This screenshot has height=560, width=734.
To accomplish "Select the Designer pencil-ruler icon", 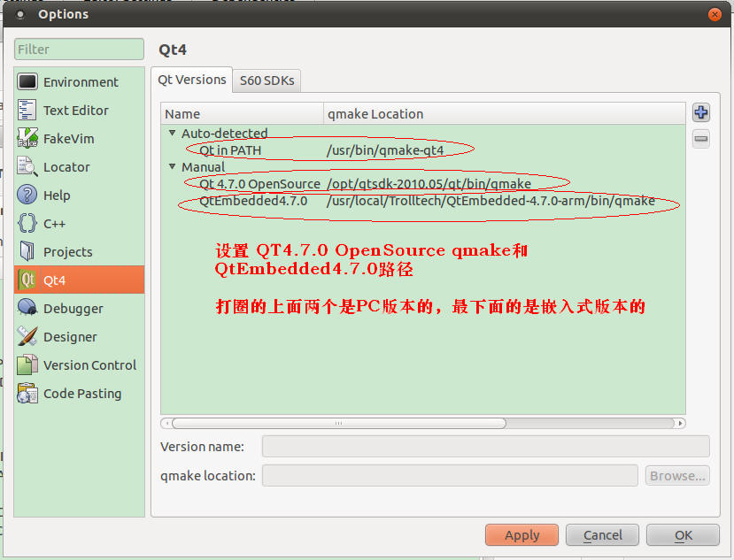I will tap(27, 336).
